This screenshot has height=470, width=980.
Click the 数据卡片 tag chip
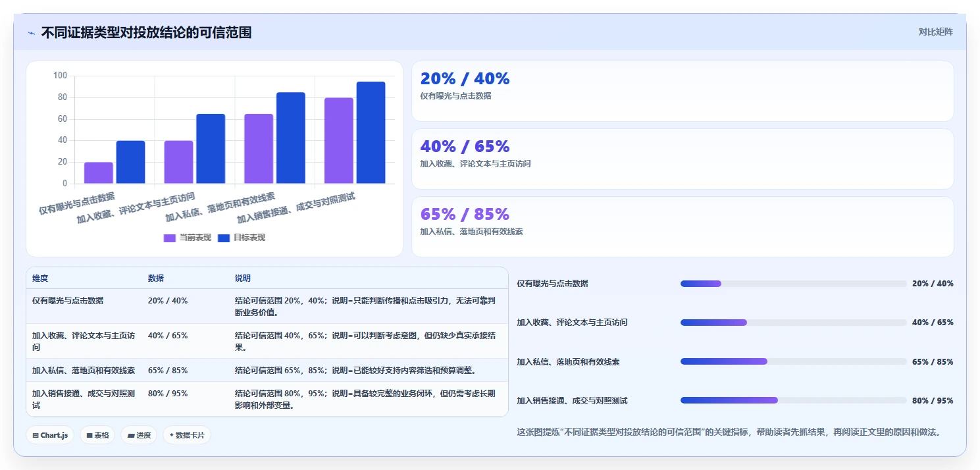[187, 435]
